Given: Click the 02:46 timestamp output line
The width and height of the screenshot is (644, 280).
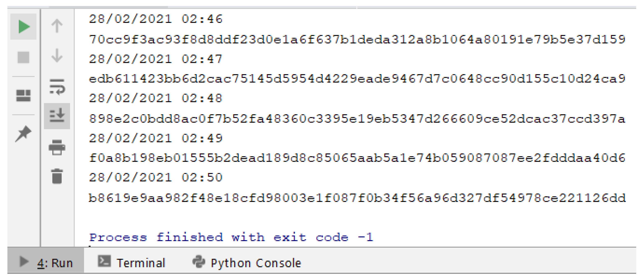Looking at the screenshot, I should coord(156,19).
